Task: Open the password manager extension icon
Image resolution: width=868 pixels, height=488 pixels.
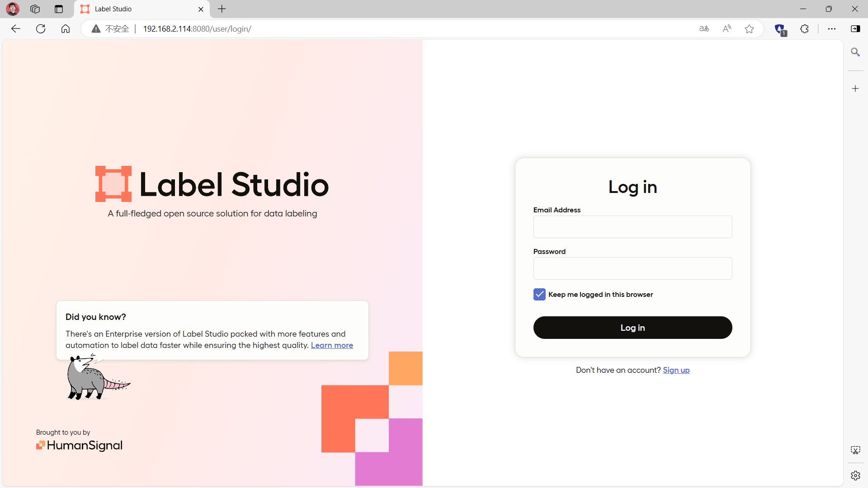Action: pos(780,29)
